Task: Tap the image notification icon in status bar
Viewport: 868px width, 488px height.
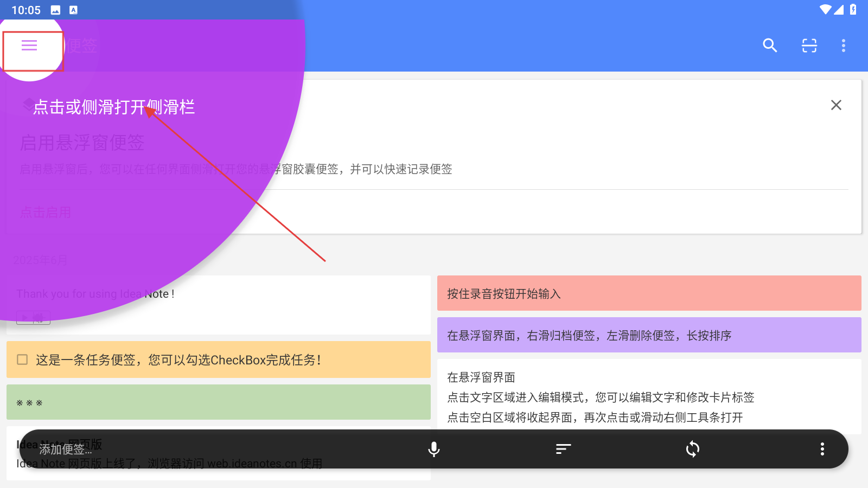Action: pos(55,10)
